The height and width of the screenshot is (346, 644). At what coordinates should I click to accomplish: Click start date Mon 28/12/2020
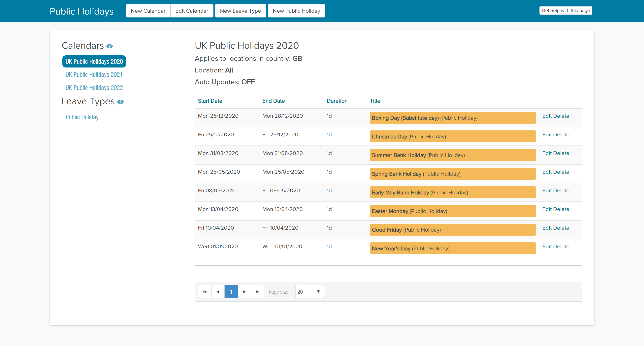tap(218, 116)
